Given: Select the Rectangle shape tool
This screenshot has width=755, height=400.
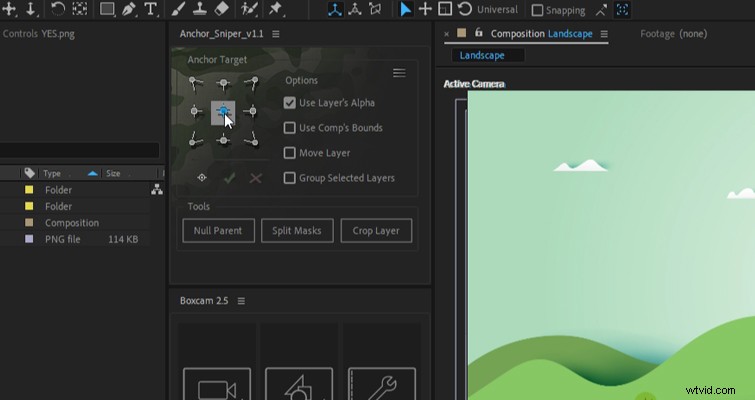Looking at the screenshot, I should click(x=107, y=9).
